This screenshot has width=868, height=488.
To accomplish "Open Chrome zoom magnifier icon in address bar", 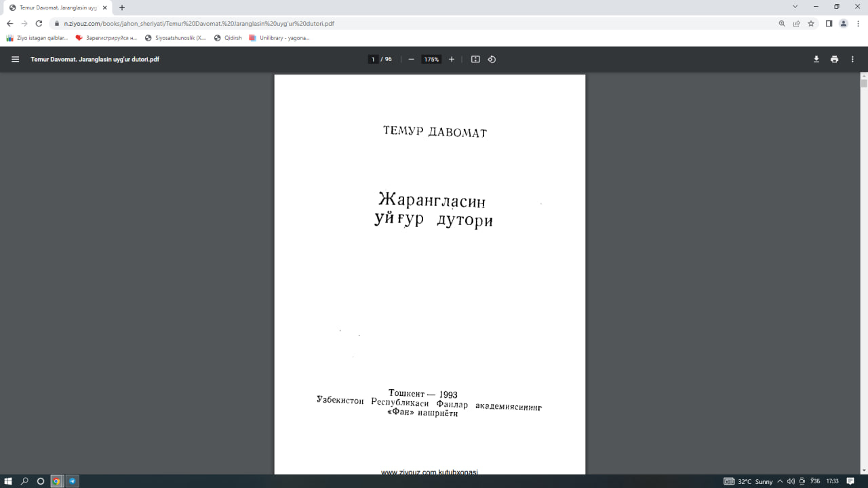I will click(782, 23).
